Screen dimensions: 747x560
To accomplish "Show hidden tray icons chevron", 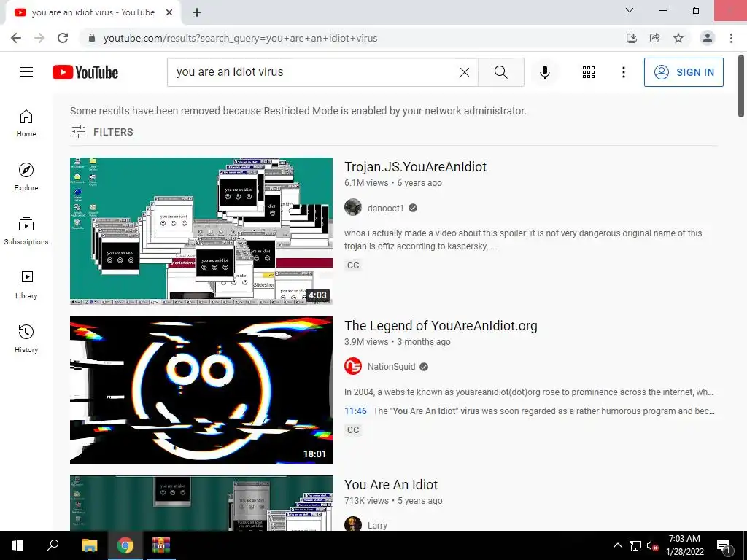I will coord(617,545).
